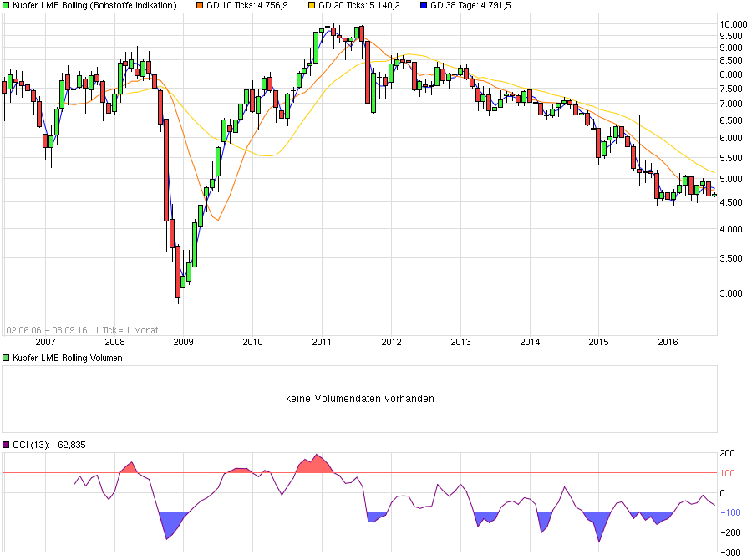Click the 4.500 price axis label
752x560 pixels.
coord(731,202)
